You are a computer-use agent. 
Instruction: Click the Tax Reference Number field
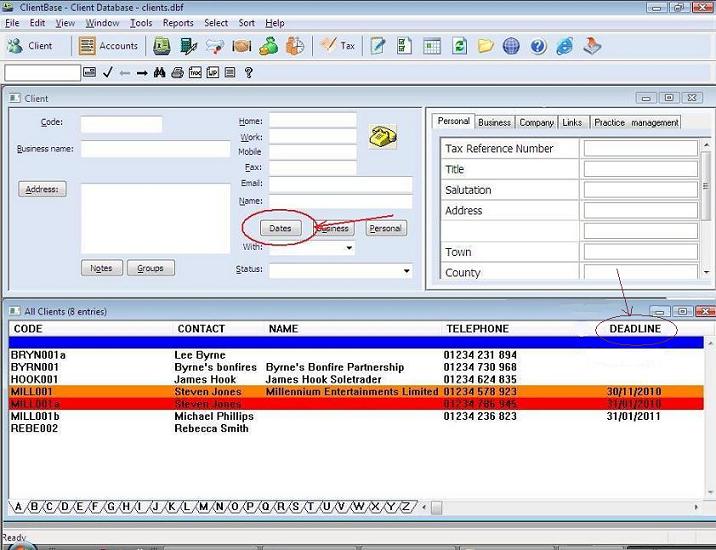(640, 148)
